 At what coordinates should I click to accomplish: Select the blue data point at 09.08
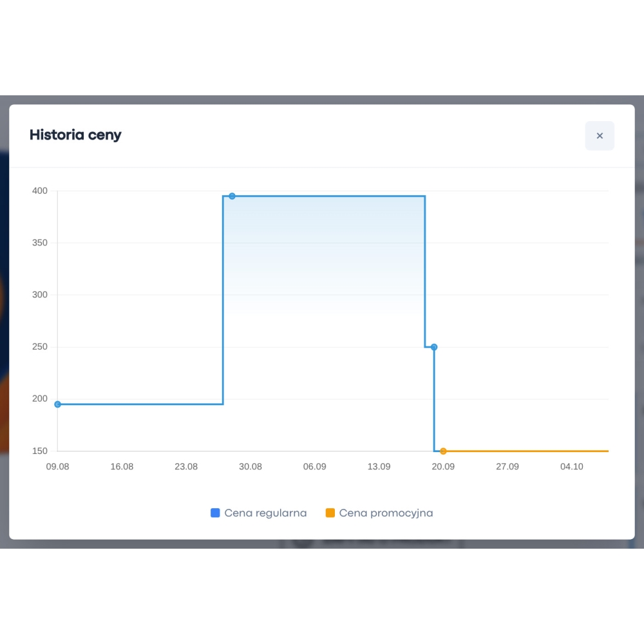click(57, 404)
